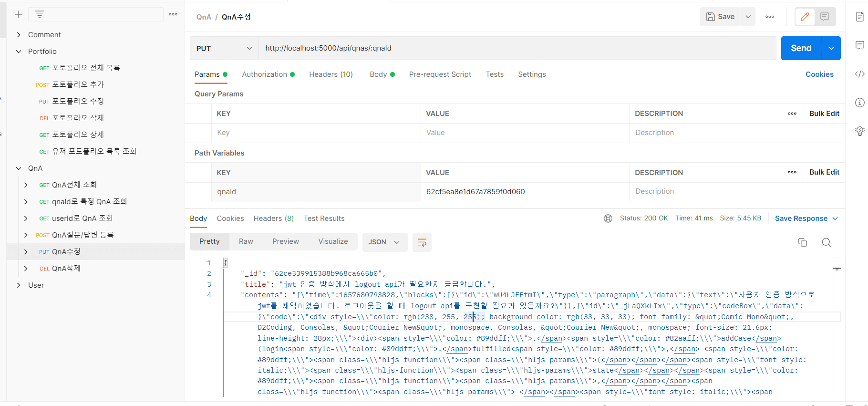
Task: Click the filter icon in sidebar
Action: pos(40,14)
